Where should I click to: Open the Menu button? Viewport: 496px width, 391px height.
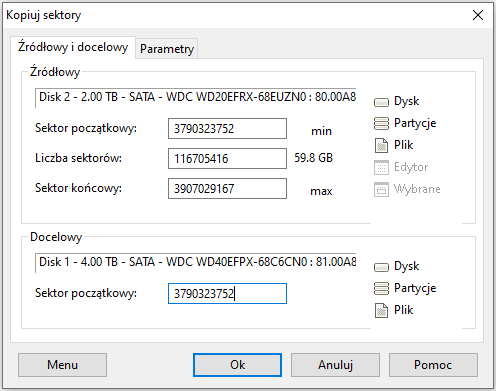click(x=62, y=365)
